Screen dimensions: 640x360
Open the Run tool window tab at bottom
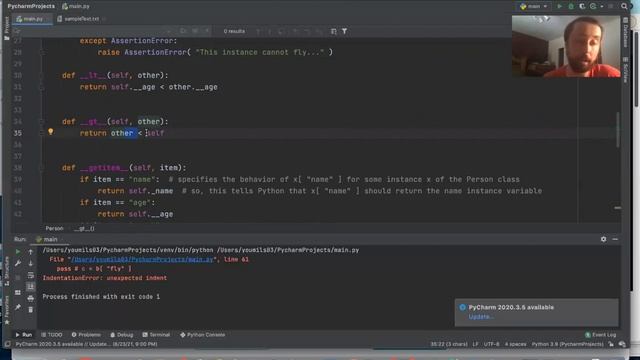[24, 335]
